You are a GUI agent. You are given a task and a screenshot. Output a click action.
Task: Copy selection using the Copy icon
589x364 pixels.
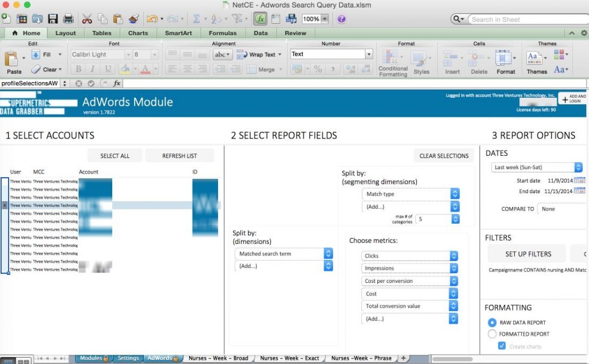(x=102, y=19)
